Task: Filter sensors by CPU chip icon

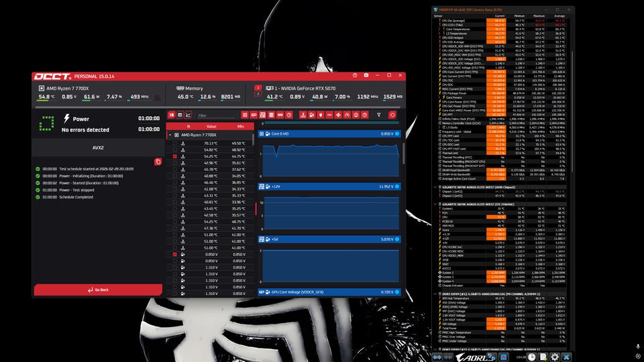Action: 245,115
